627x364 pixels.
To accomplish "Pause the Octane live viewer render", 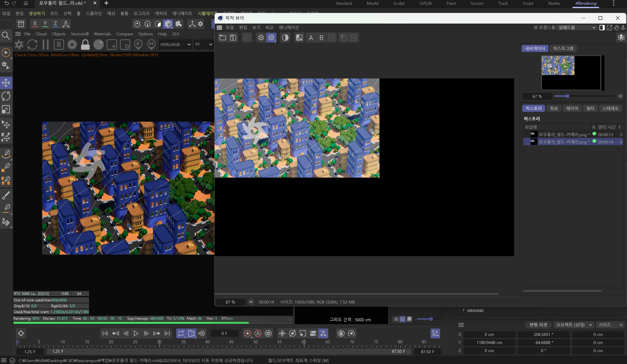I will (46, 45).
